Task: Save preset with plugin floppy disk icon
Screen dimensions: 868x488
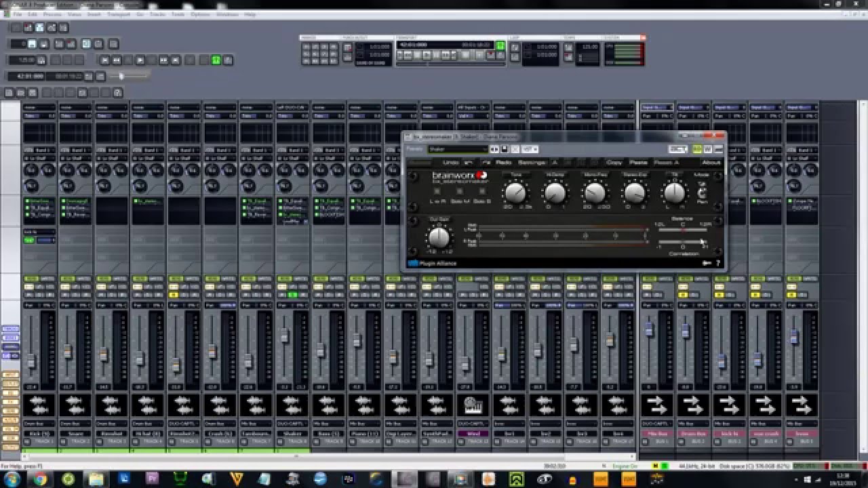Action: [x=504, y=149]
